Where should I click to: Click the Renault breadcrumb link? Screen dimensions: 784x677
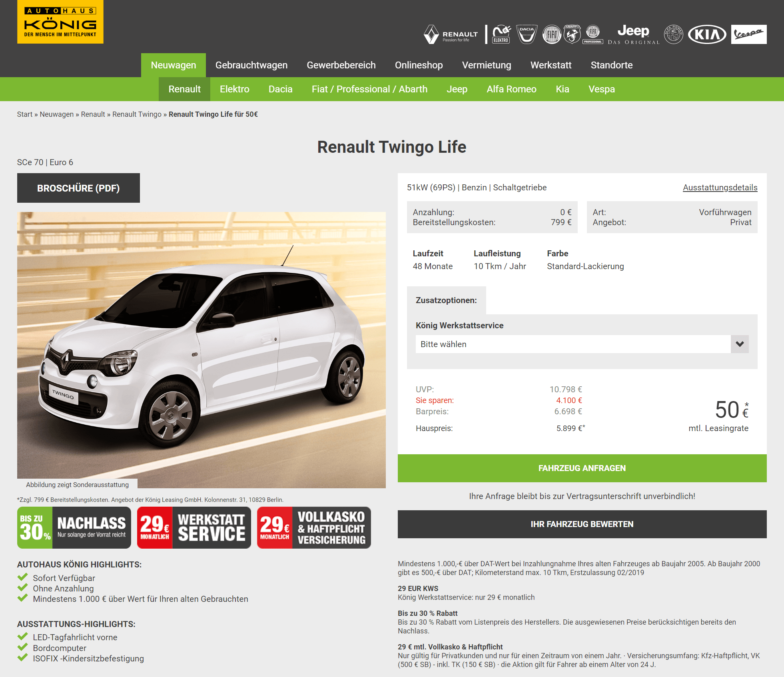point(93,114)
